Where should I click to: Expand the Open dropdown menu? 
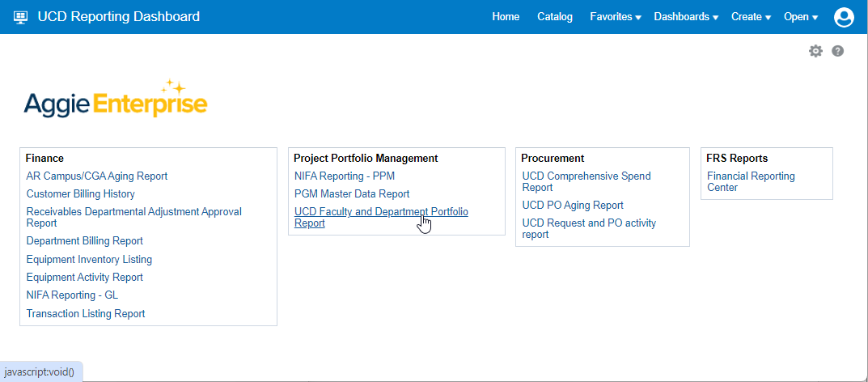point(801,17)
